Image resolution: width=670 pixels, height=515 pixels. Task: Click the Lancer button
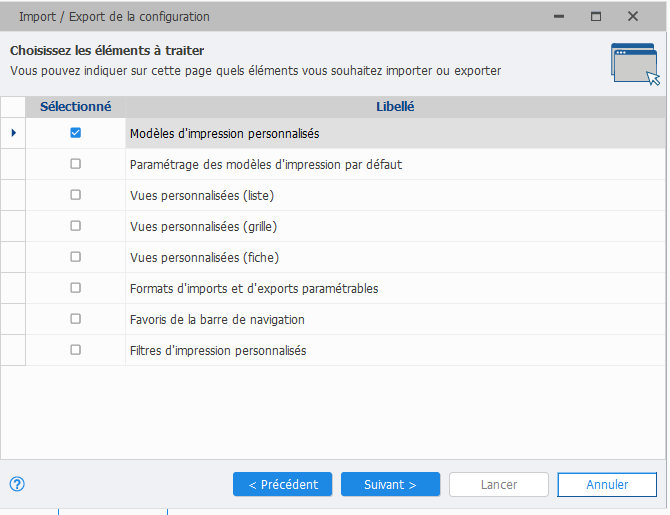click(x=499, y=484)
